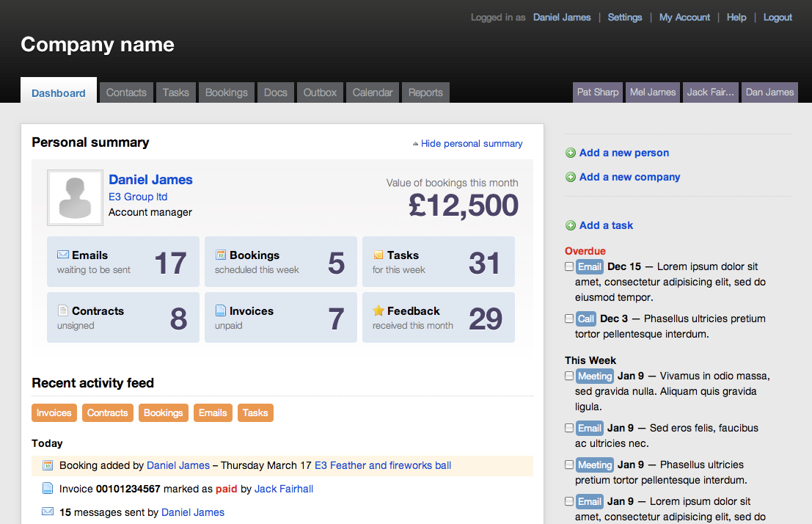812x524 pixels.
Task: Click the Email tag on Dec 15 task
Action: tap(589, 266)
